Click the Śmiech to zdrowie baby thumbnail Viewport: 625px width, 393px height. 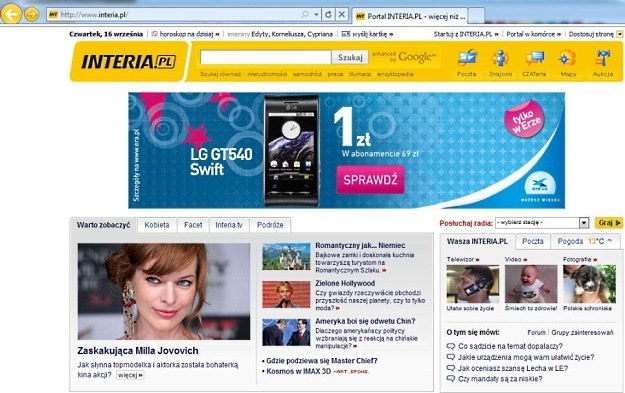pos(531,284)
